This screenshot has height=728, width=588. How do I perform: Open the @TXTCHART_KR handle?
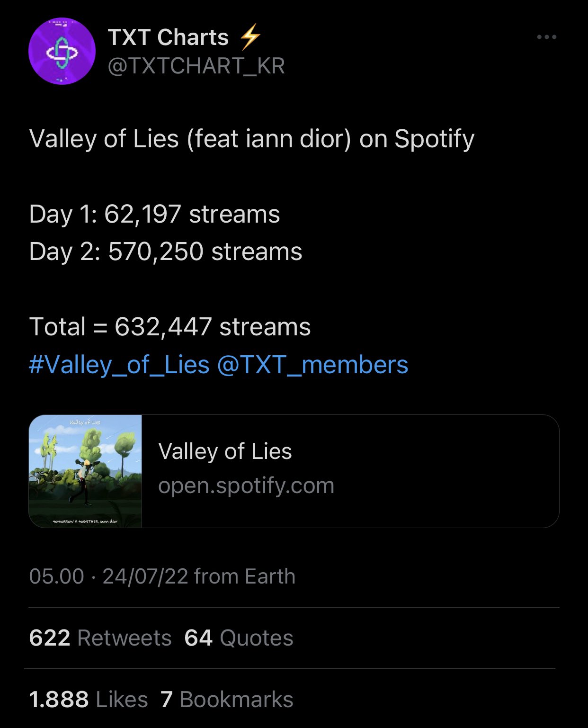(x=196, y=66)
